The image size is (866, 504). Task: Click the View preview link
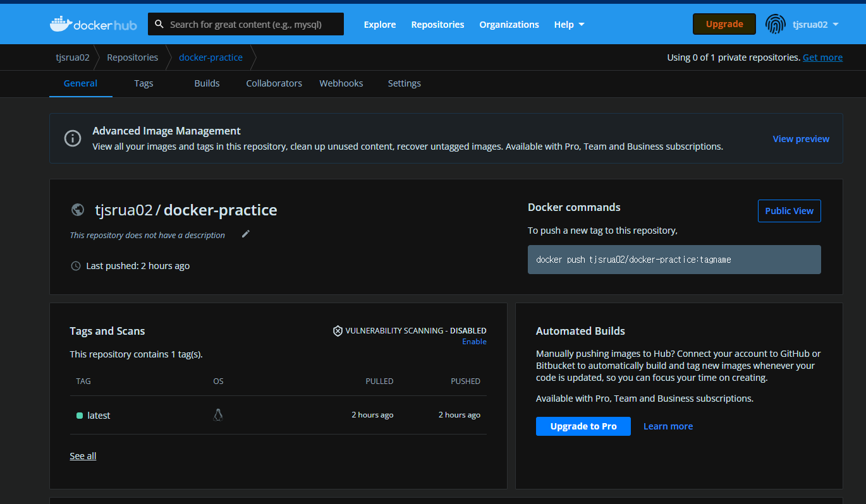pos(801,139)
